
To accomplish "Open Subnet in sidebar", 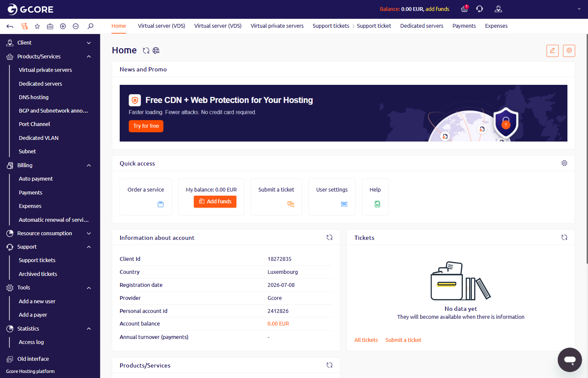I will pos(27,152).
